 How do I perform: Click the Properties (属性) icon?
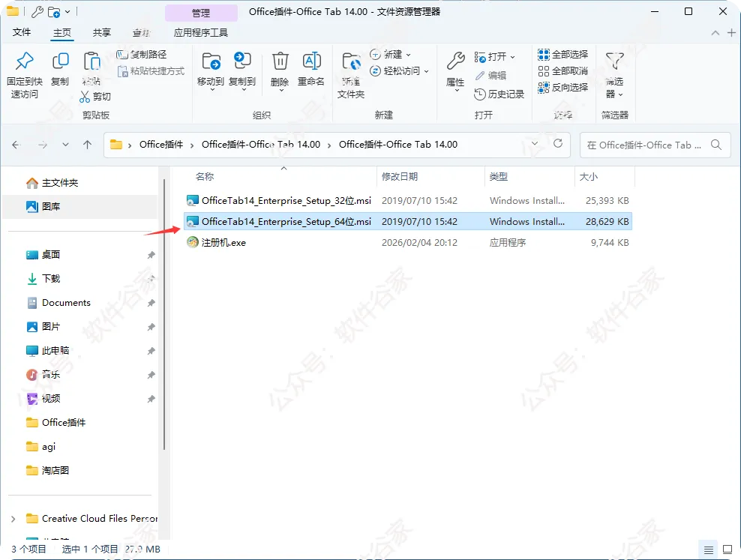(455, 61)
